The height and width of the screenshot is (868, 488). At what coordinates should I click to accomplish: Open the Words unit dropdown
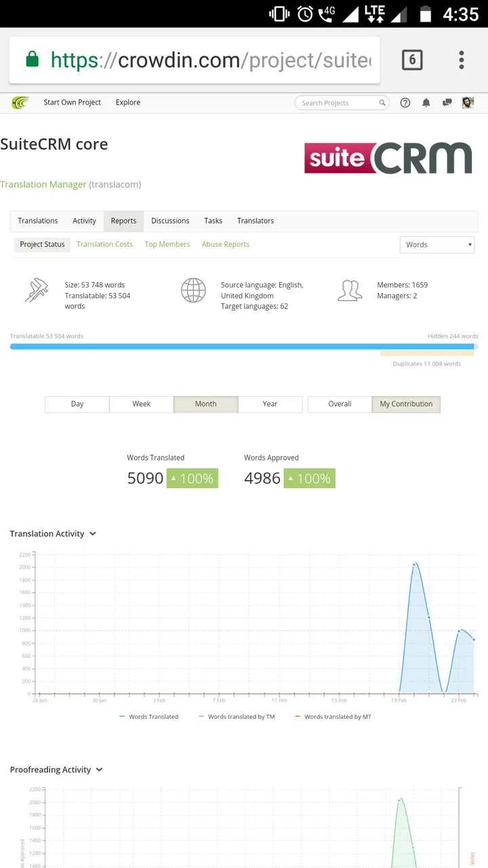pyautogui.click(x=437, y=245)
